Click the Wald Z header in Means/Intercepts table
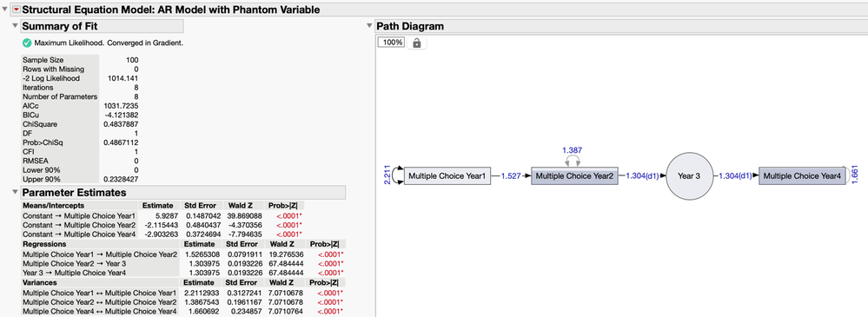 point(240,205)
